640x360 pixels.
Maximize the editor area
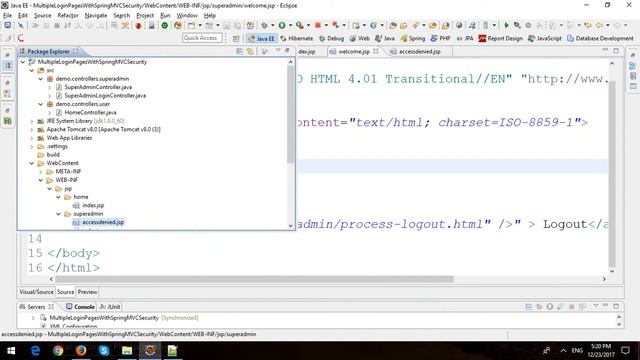(x=616, y=51)
